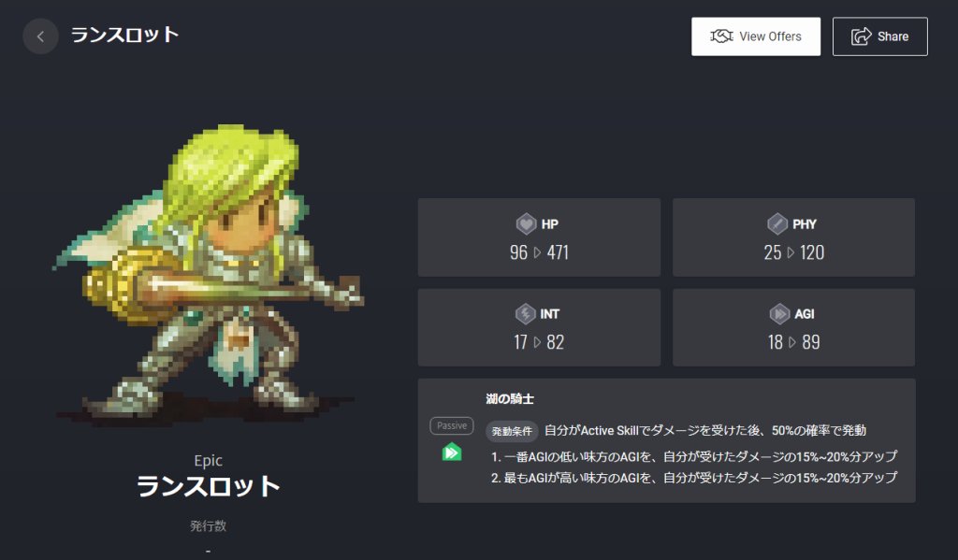This screenshot has height=560, width=958.
Task: Click the HP 96 to 471 stat card
Action: point(539,237)
